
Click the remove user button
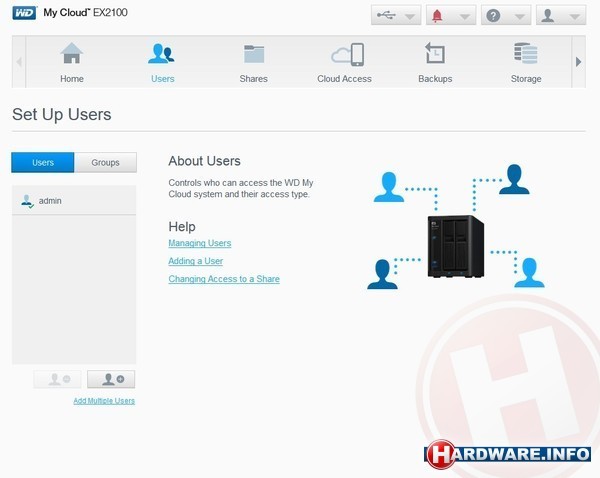click(57, 379)
